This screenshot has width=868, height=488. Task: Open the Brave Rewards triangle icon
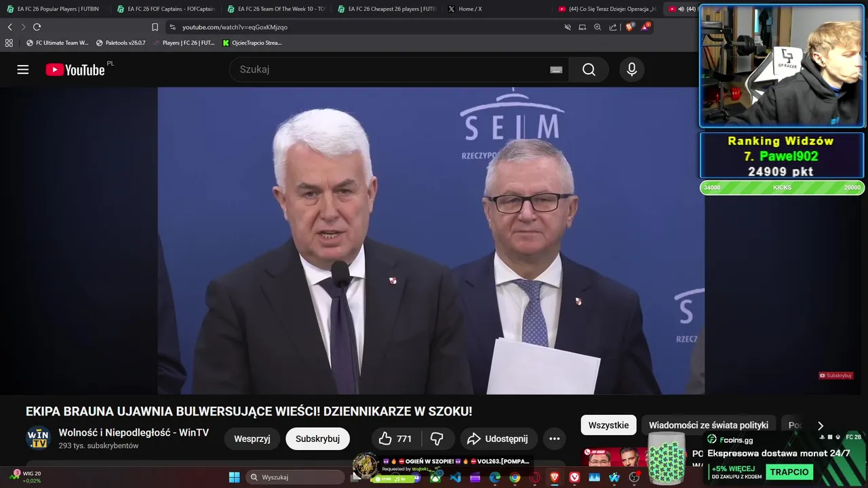(x=646, y=27)
